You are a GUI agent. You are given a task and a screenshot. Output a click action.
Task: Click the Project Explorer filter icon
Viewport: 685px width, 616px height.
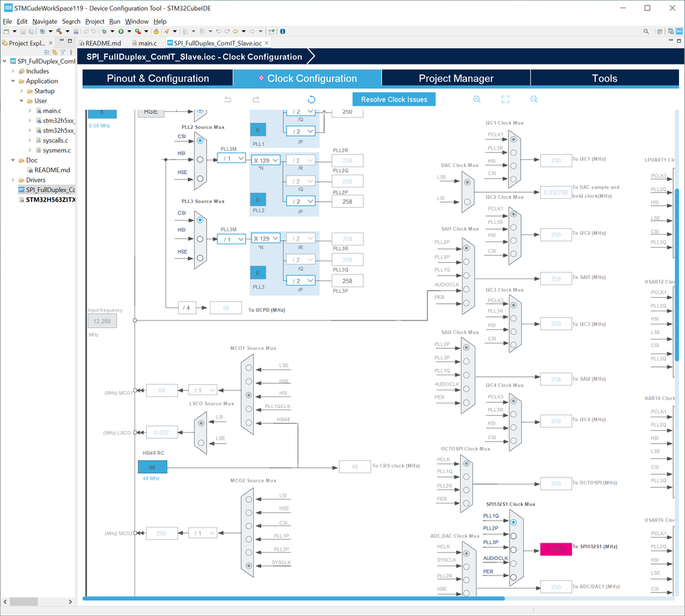tap(62, 52)
